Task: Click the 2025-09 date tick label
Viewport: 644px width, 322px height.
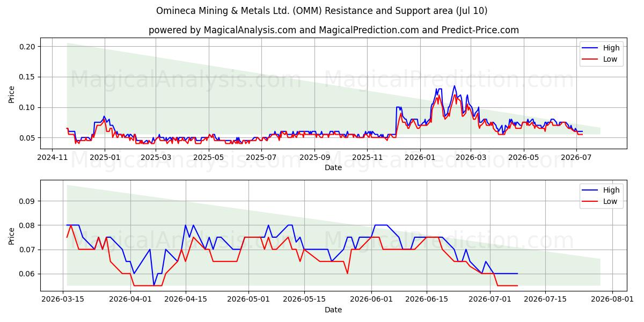Action: 314,157
